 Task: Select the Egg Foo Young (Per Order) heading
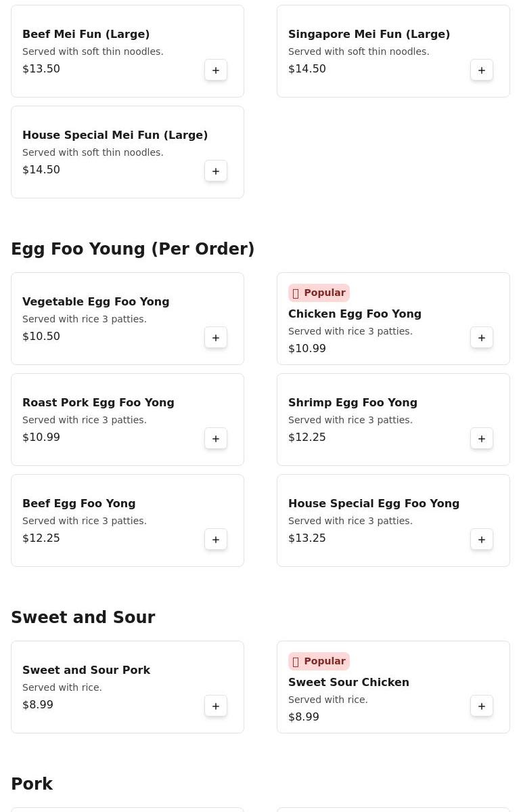pyautogui.click(x=133, y=249)
